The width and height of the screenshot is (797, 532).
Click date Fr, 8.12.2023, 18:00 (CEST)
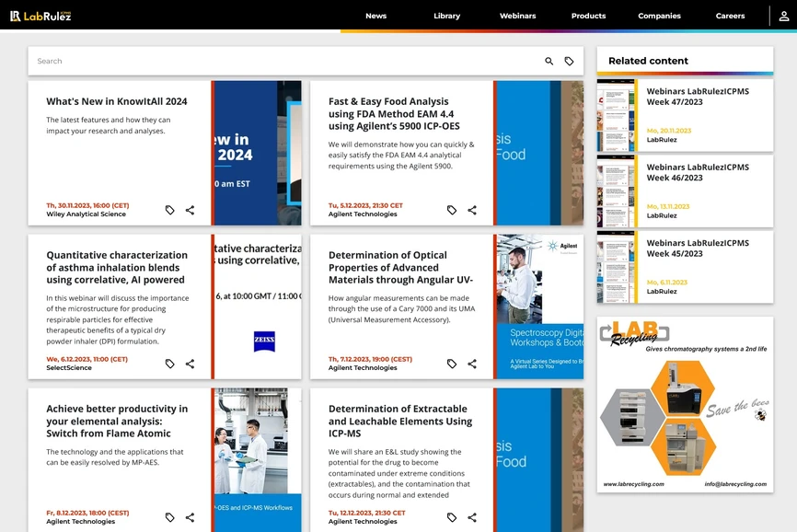pyautogui.click(x=87, y=513)
